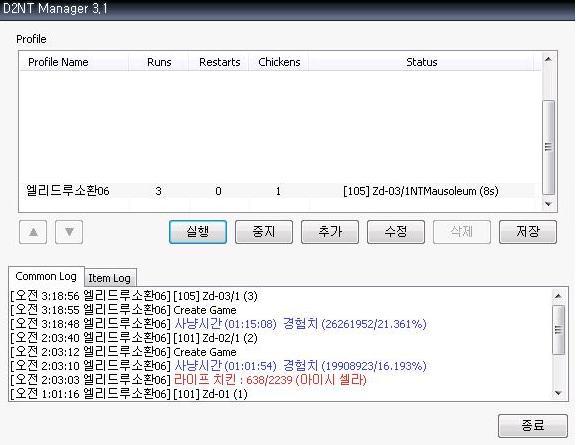This screenshot has height=445, width=584.
Task: Click the profile list scroll-down arrow
Action: pos(548,204)
